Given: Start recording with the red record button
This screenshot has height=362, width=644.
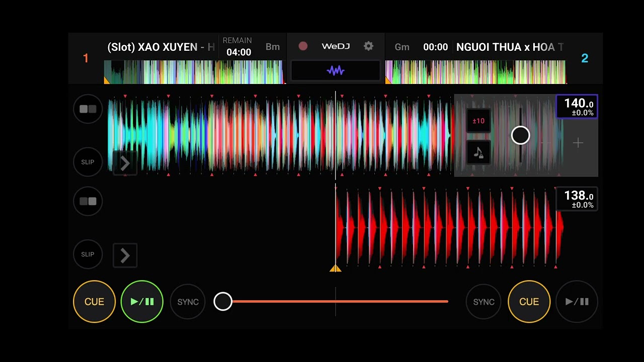Looking at the screenshot, I should [x=303, y=46].
